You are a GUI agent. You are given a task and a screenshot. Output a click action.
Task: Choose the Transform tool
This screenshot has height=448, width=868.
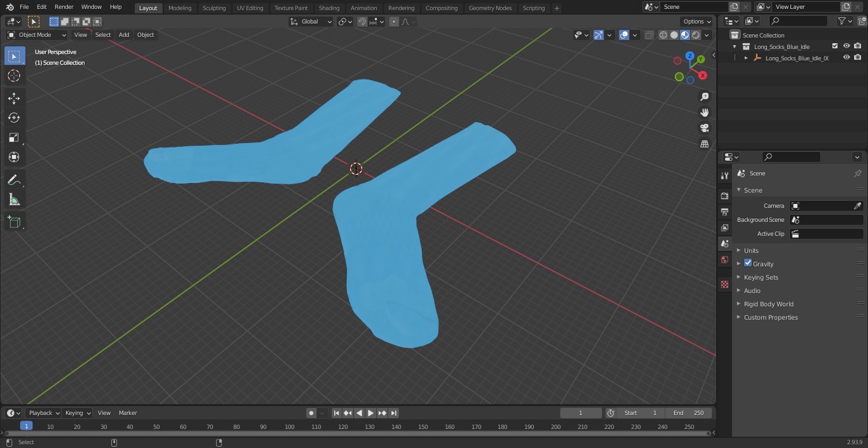point(14,157)
